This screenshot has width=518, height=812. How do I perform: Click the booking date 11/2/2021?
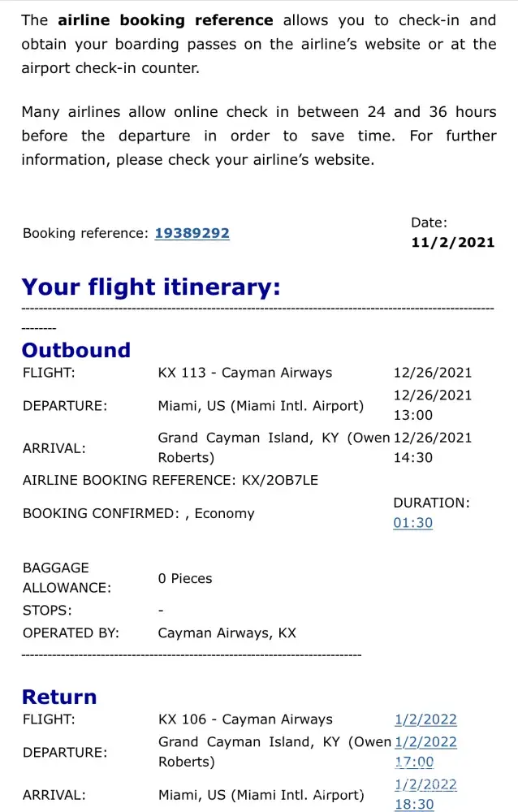[x=452, y=242]
